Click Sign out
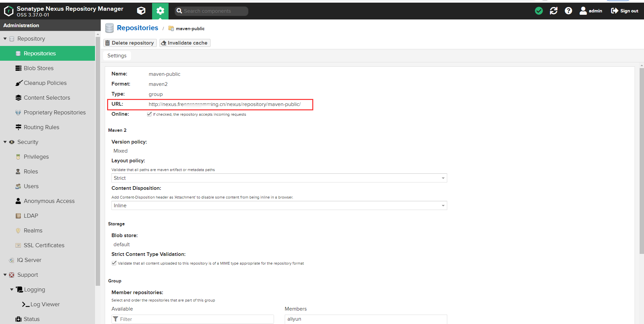The height and width of the screenshot is (324, 644). point(625,11)
